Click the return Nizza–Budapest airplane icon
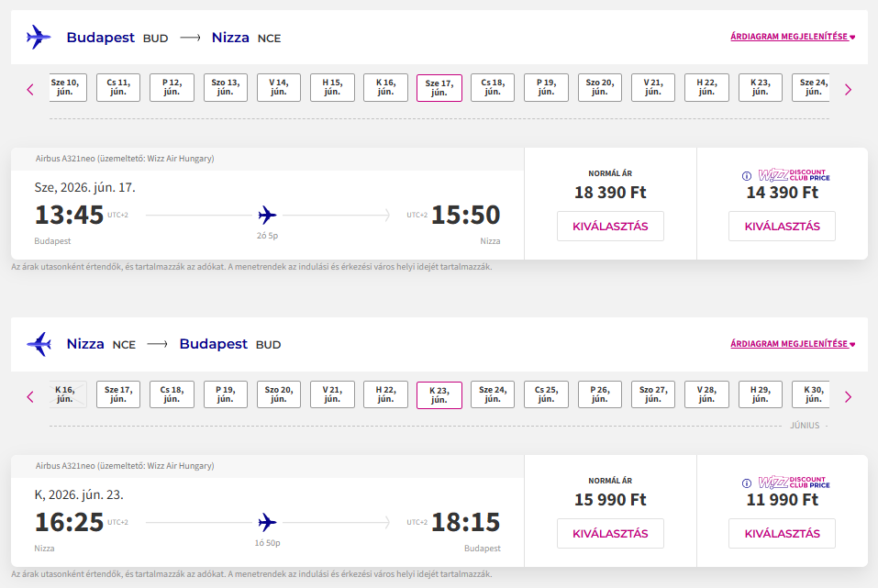 pos(39,344)
